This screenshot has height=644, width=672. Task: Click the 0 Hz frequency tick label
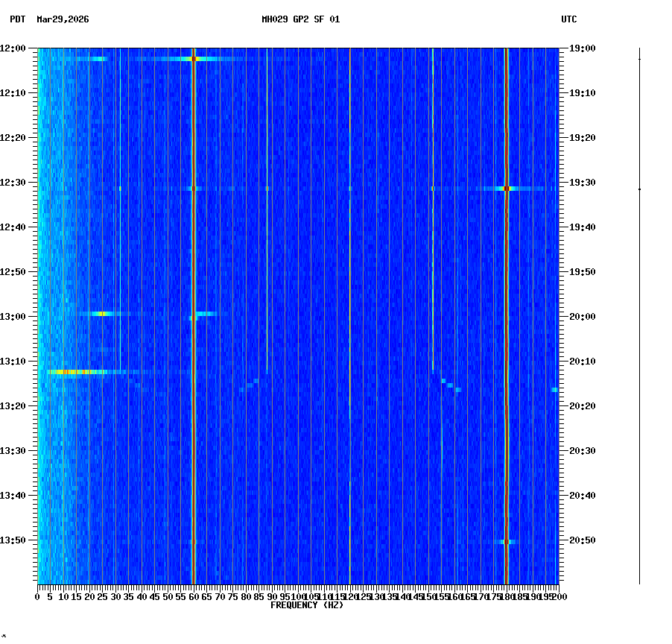(x=36, y=597)
